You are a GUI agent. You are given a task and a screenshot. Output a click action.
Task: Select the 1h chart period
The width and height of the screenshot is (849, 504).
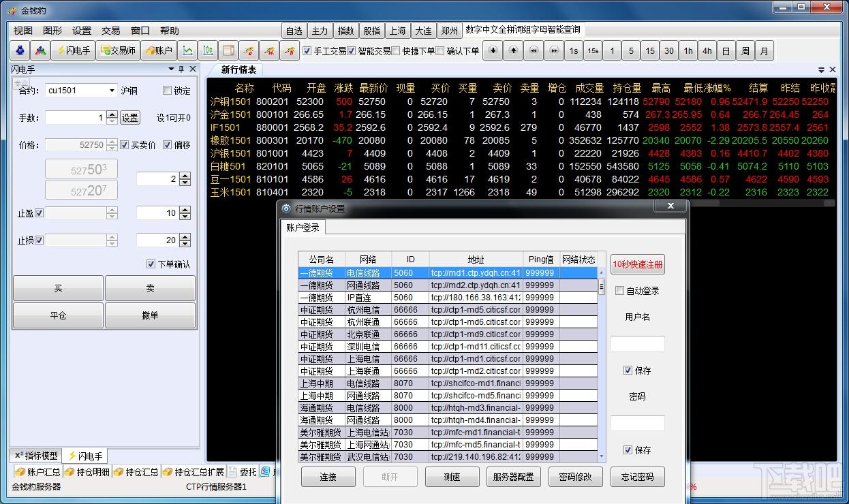point(688,50)
